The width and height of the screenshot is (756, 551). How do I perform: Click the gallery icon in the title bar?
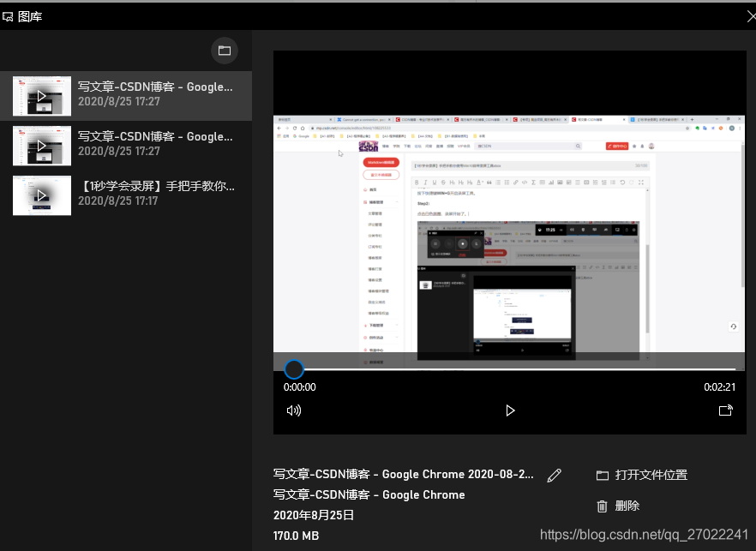pyautogui.click(x=8, y=17)
